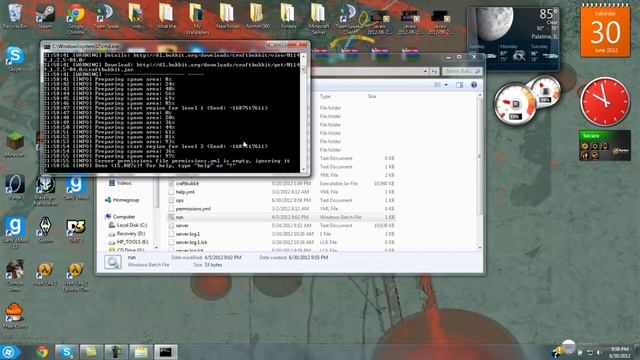The width and height of the screenshot is (640, 360).
Task: Toggle the Explorer preview pane button
Action: click(x=460, y=85)
